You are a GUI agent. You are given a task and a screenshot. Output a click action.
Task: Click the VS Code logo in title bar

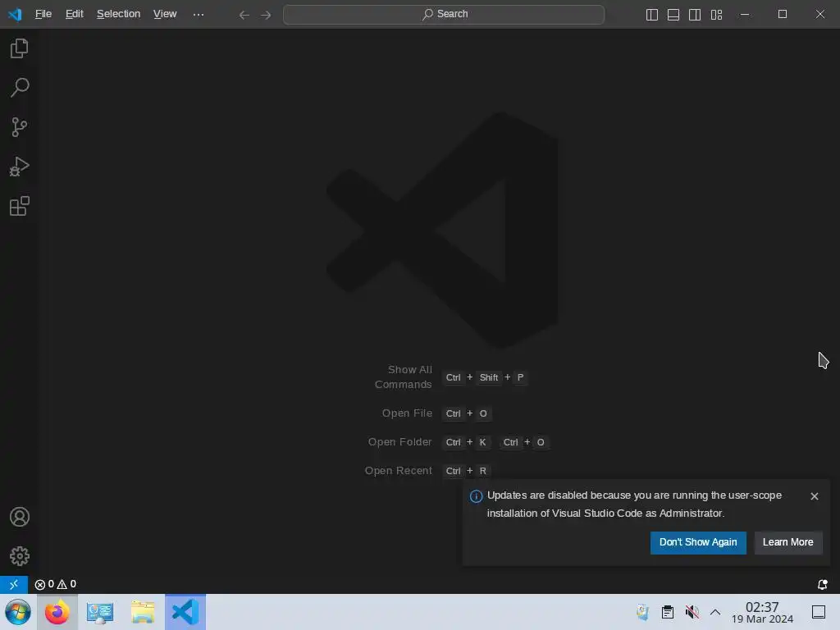pos(15,15)
